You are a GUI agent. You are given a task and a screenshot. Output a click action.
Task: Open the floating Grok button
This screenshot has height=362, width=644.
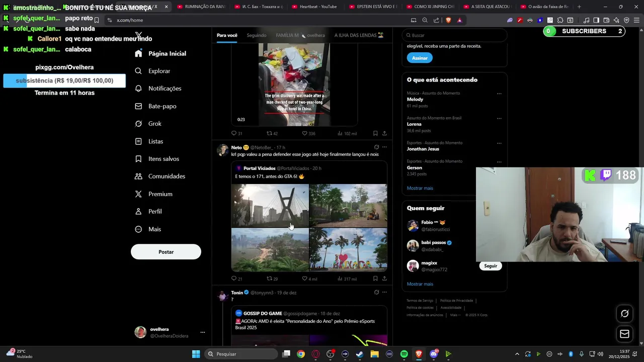624,314
